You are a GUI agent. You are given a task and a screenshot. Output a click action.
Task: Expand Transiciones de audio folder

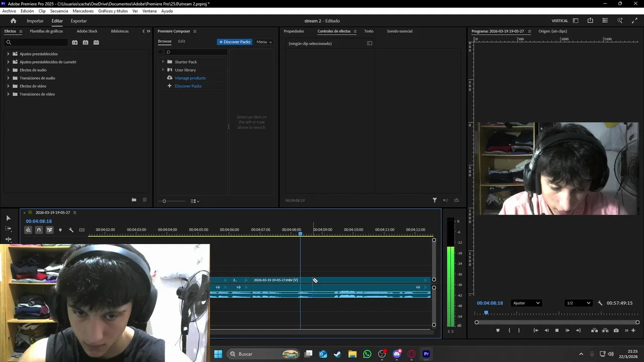coord(8,78)
